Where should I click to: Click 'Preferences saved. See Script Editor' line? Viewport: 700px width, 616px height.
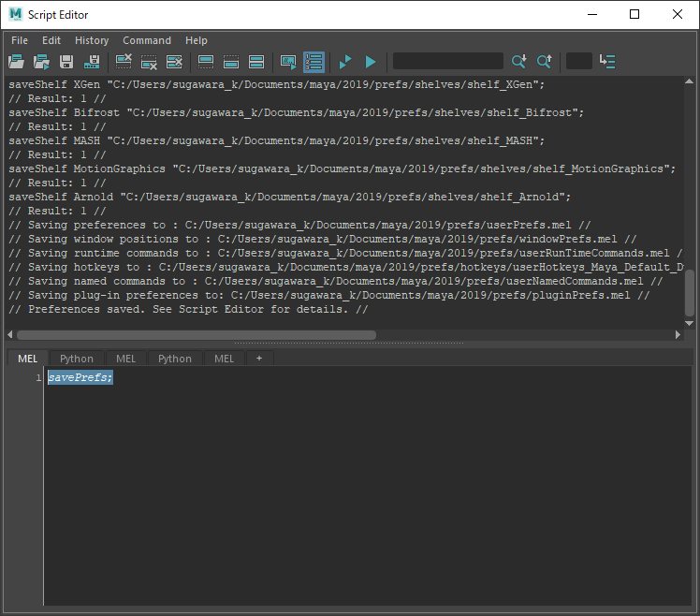coord(188,310)
